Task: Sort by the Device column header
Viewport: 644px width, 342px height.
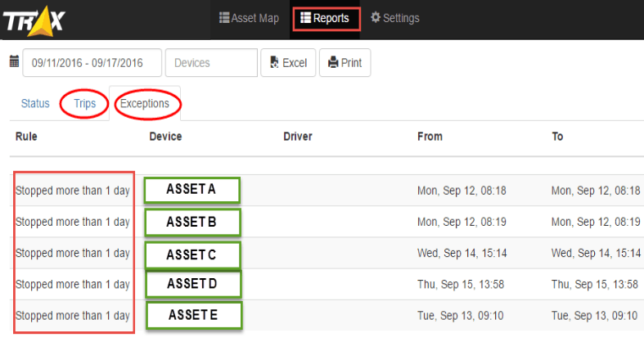Action: pyautogui.click(x=165, y=137)
